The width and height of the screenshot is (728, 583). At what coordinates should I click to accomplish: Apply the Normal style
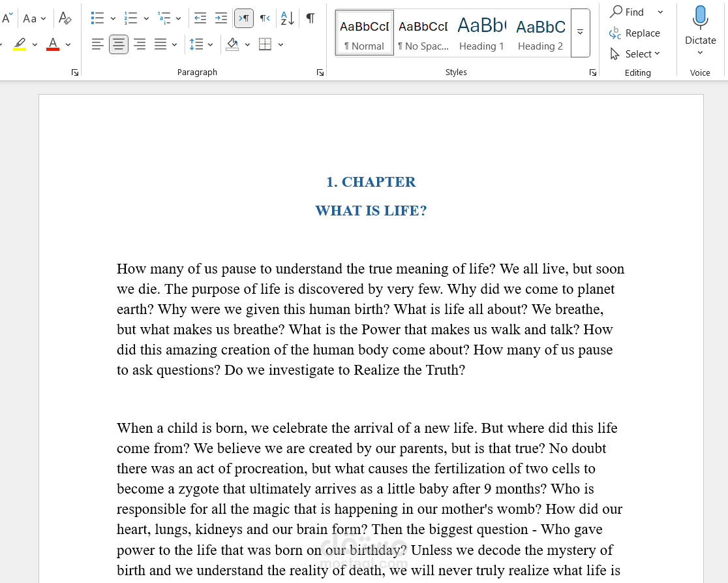(x=365, y=33)
